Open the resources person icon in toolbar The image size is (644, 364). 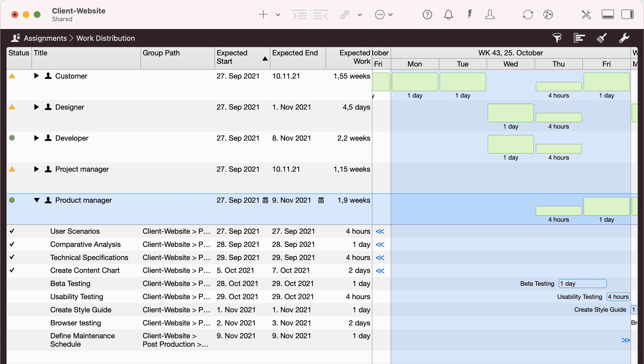[490, 15]
